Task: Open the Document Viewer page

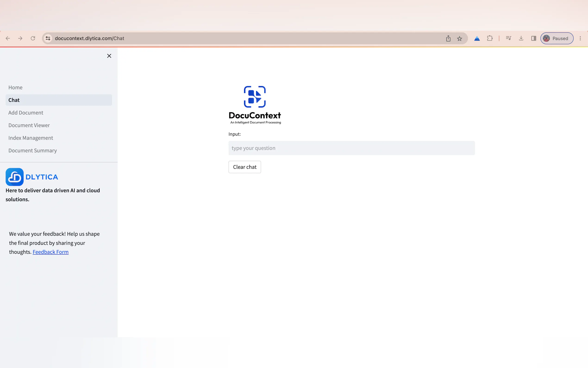Action: [29, 125]
